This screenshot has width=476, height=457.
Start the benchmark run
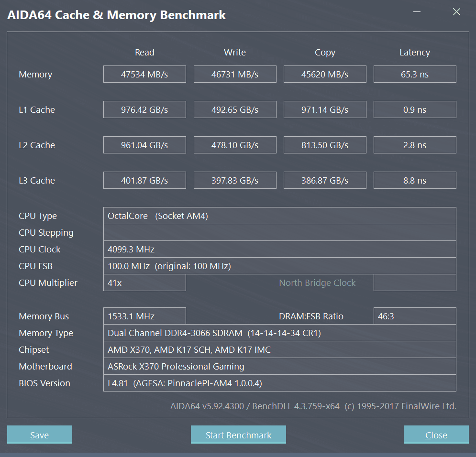coord(238,435)
